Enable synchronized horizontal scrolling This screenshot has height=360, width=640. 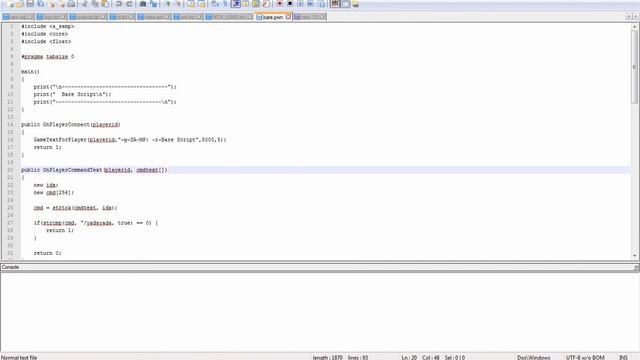coord(201,4)
